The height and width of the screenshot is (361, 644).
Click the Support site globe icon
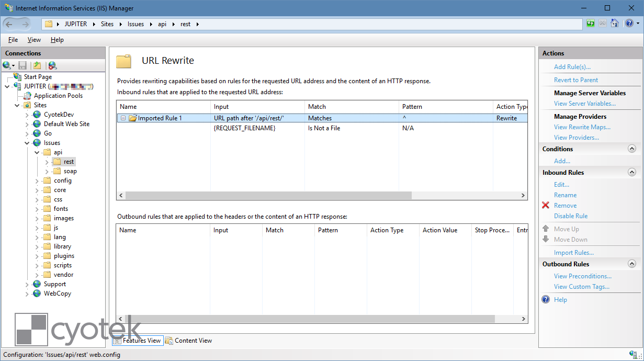pos(37,284)
